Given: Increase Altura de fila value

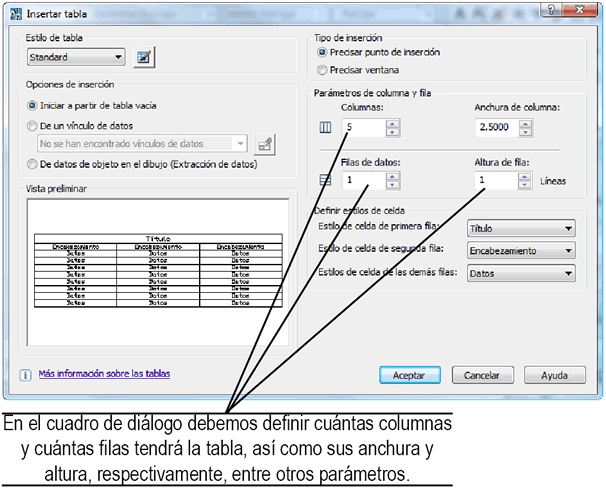Looking at the screenshot, I should [524, 177].
